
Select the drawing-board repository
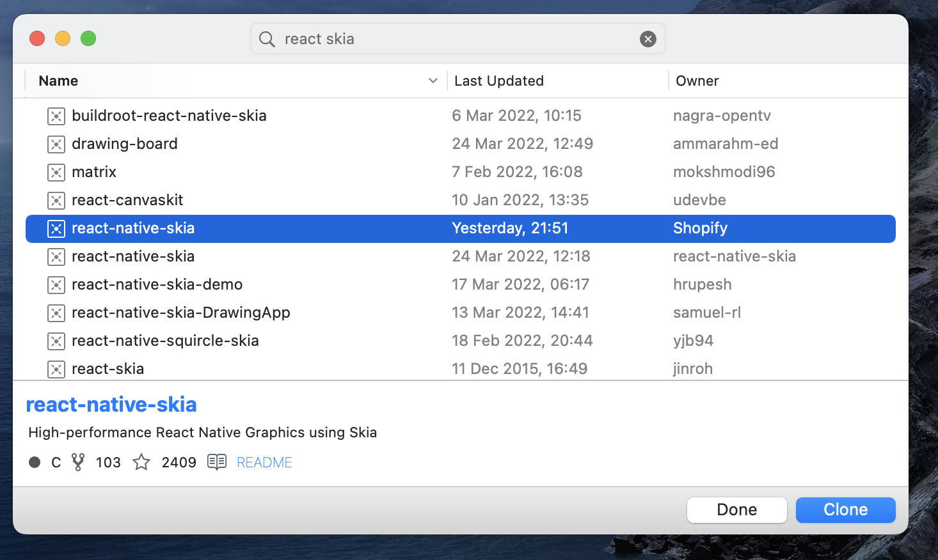coord(461,144)
